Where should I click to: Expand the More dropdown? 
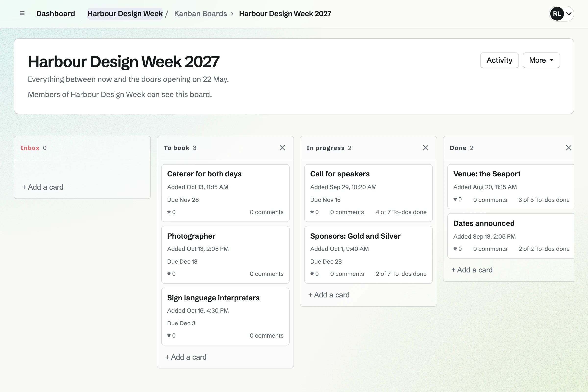[x=541, y=60]
